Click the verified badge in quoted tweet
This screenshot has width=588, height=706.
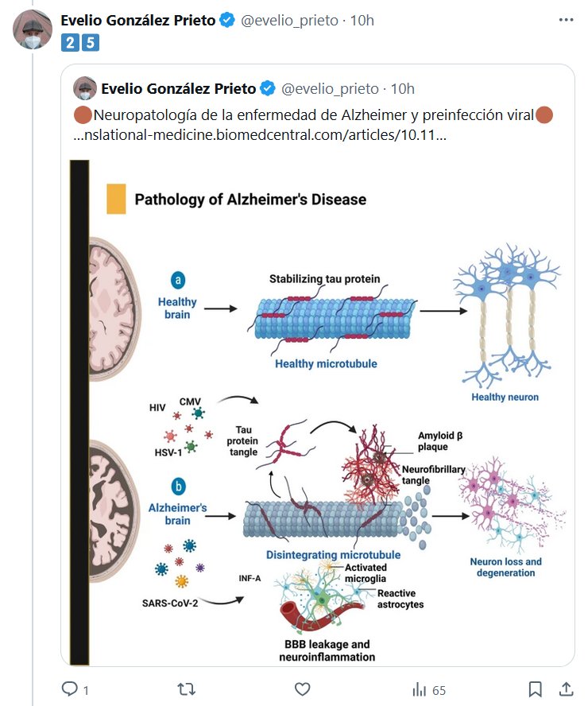pyautogui.click(x=267, y=88)
